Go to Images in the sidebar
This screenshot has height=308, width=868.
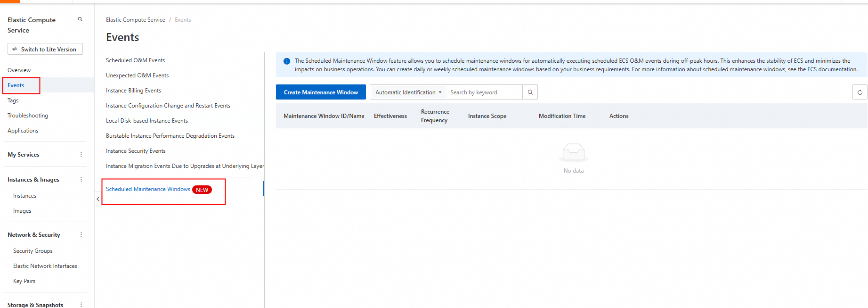(22, 211)
